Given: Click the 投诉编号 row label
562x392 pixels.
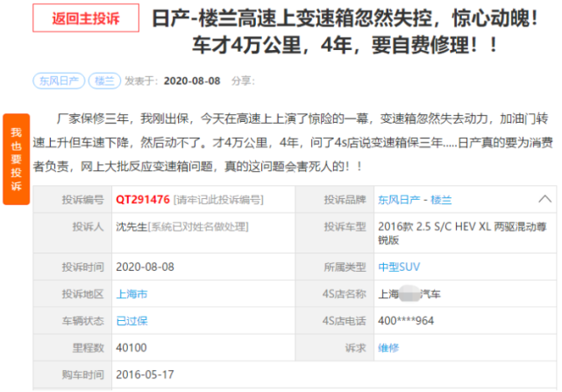Looking at the screenshot, I should click(82, 199).
